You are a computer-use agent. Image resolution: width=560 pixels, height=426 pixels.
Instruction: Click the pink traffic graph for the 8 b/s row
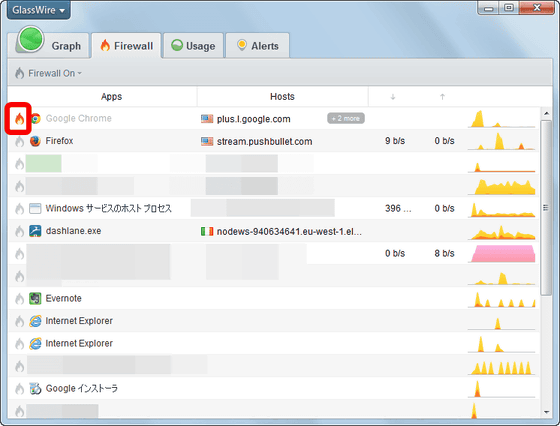pos(501,254)
